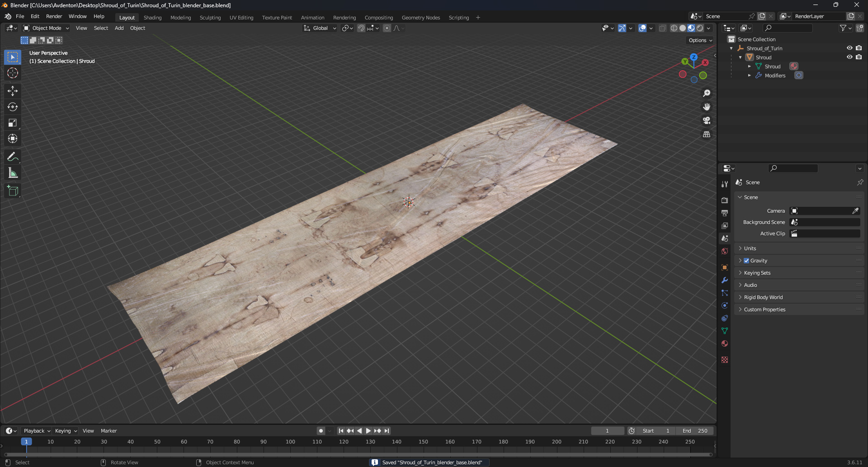
Task: Open the Particles properties tab
Action: point(725,293)
